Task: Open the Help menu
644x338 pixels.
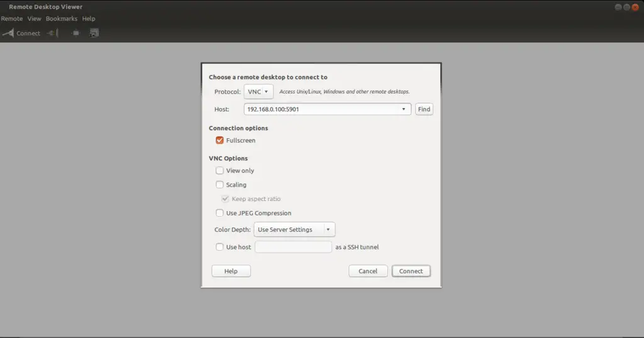Action: click(x=89, y=18)
